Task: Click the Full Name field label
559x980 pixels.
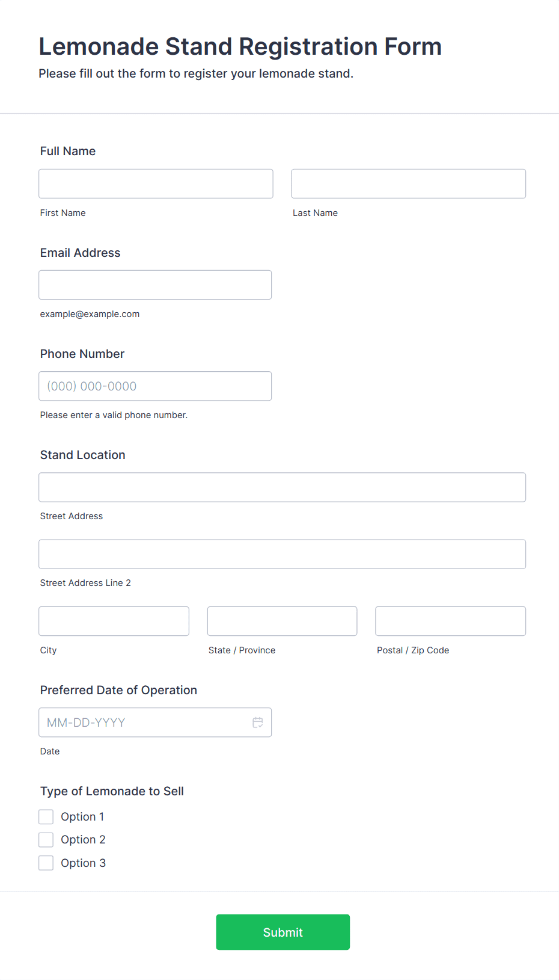Action: click(x=68, y=151)
